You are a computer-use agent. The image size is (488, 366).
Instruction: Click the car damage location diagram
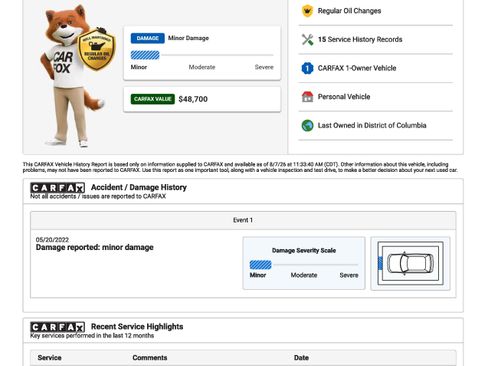[x=410, y=263]
